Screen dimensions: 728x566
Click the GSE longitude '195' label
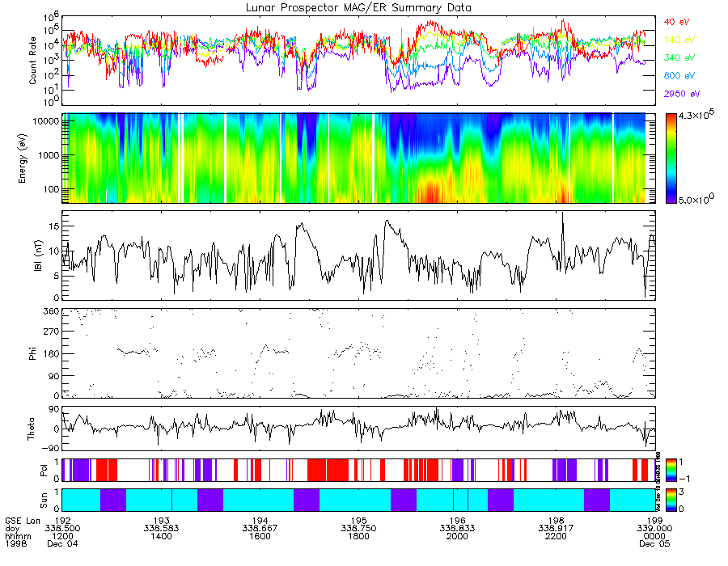click(x=358, y=521)
